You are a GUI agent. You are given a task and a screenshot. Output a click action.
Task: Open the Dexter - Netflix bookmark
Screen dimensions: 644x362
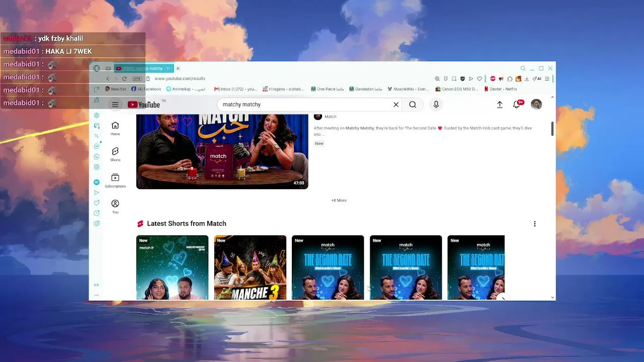click(500, 89)
